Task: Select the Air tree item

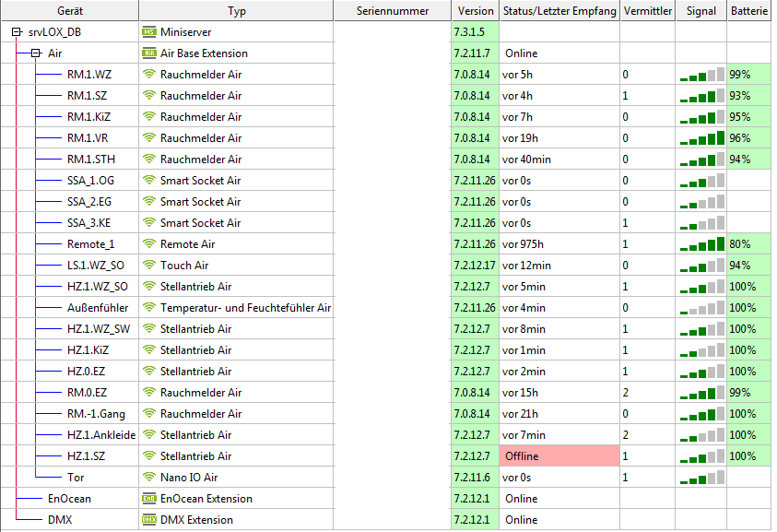Action: [55, 53]
